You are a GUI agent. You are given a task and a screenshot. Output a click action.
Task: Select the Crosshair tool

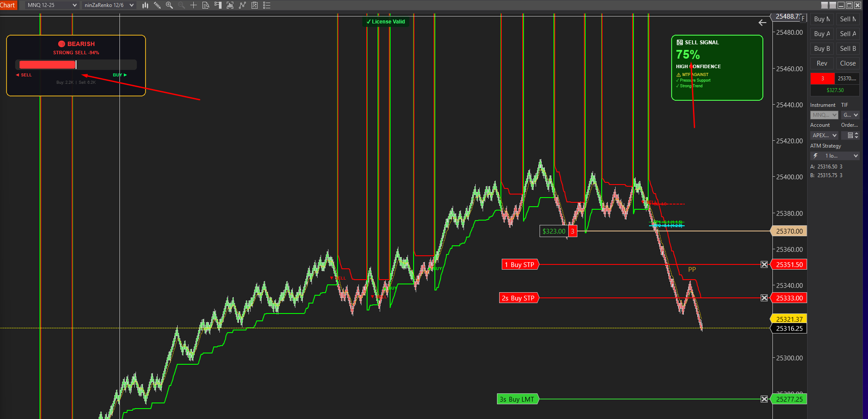point(194,5)
